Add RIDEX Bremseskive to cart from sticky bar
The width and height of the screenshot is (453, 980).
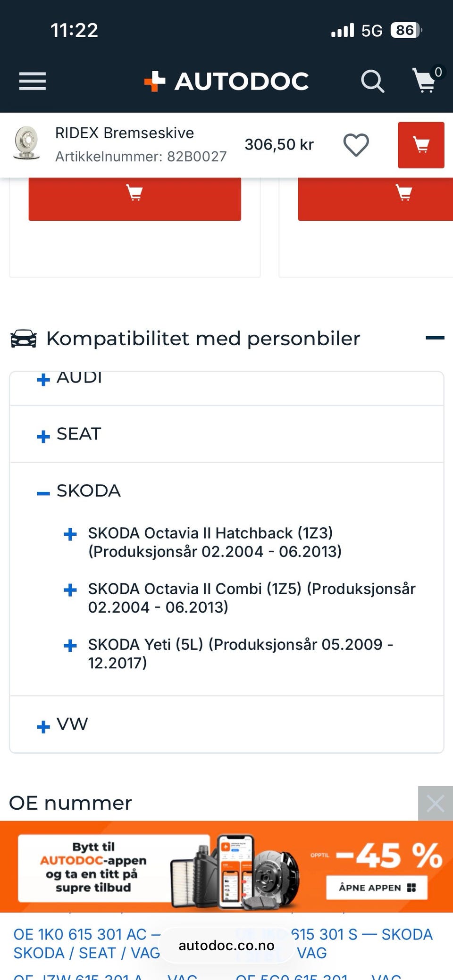(x=421, y=145)
